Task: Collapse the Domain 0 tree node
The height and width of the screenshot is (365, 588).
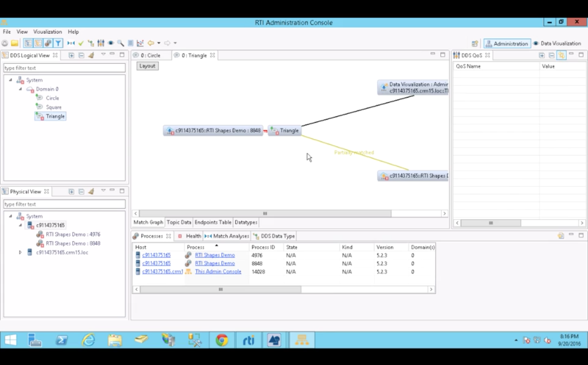Action: [x=20, y=89]
